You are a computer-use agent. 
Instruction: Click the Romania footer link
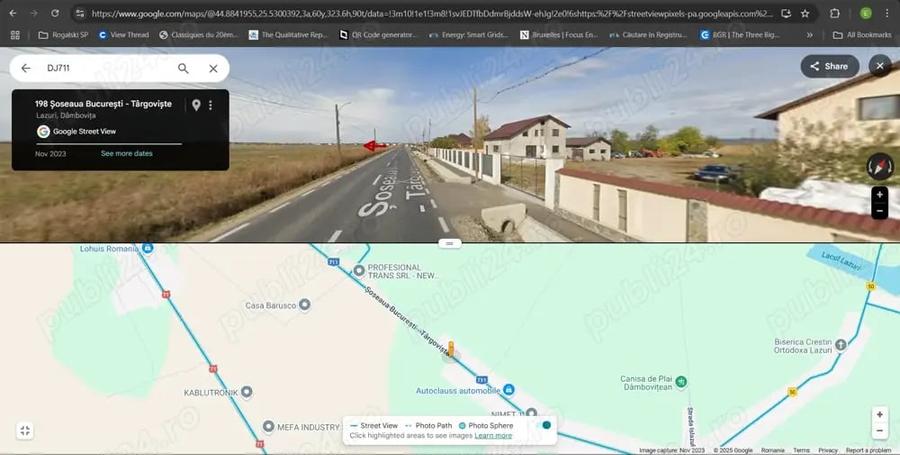click(x=773, y=450)
